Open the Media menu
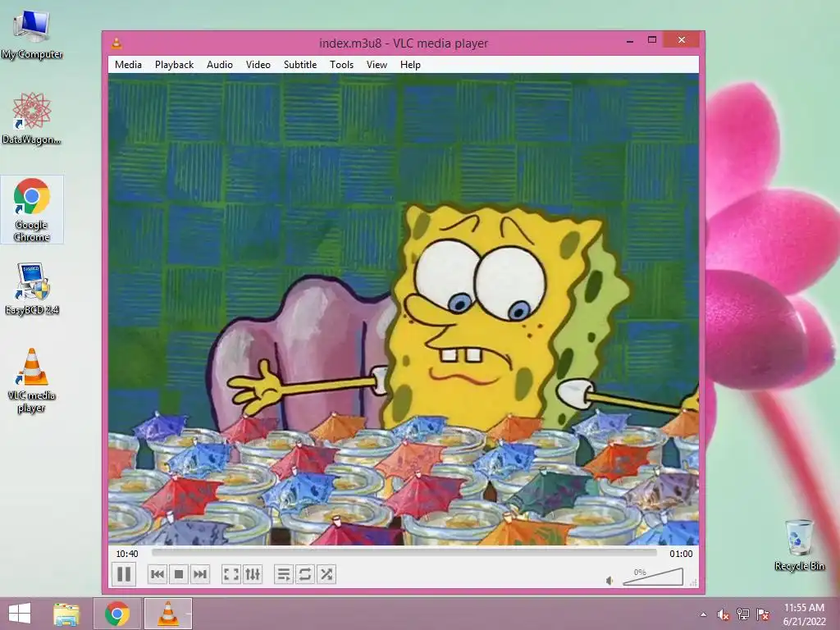 coord(128,64)
